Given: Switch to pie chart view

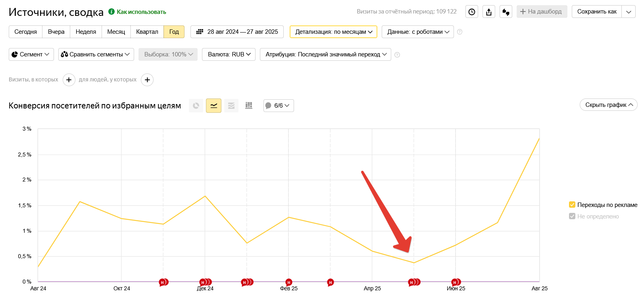Looking at the screenshot, I should coord(196,106).
